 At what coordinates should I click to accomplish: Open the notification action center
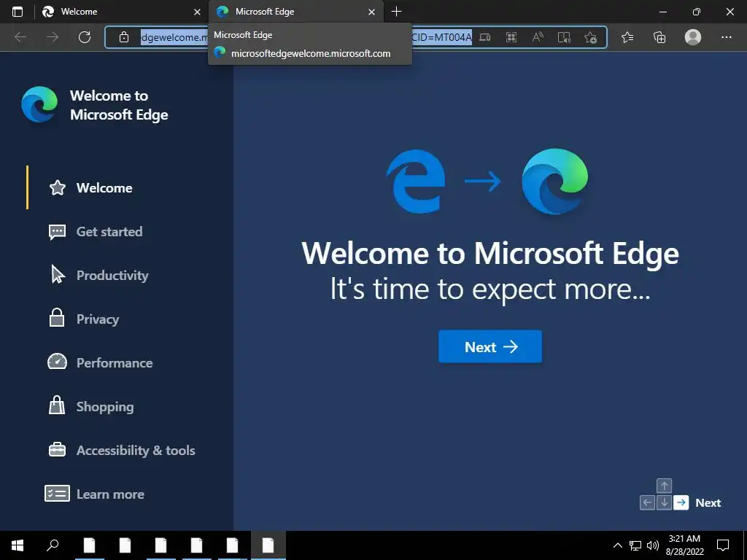(723, 545)
